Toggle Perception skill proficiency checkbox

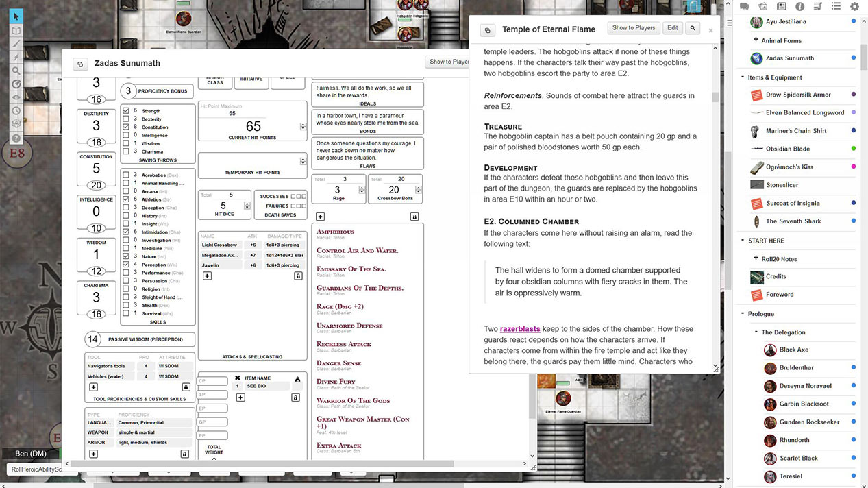point(125,265)
